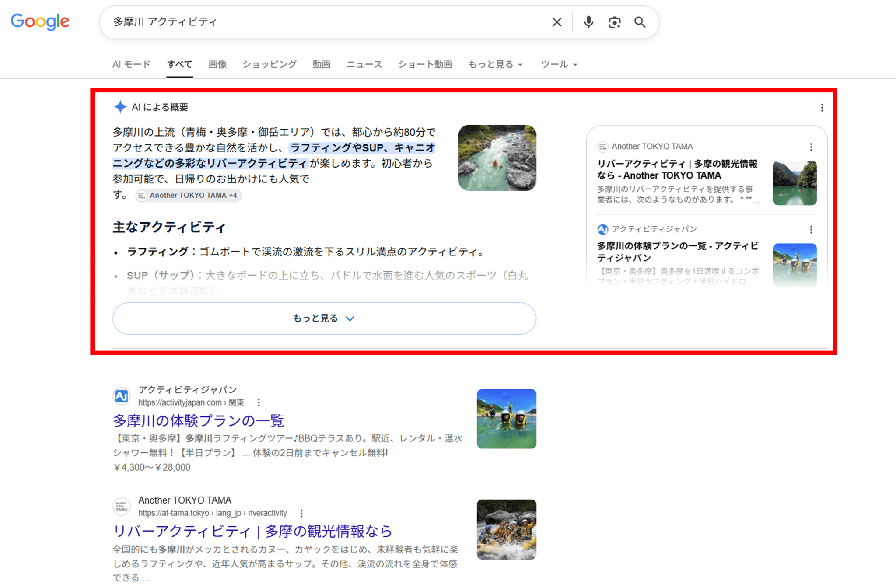Open 多摩川の体験プランの一覧 source card title
The width and height of the screenshot is (896, 588).
pyautogui.click(x=678, y=252)
